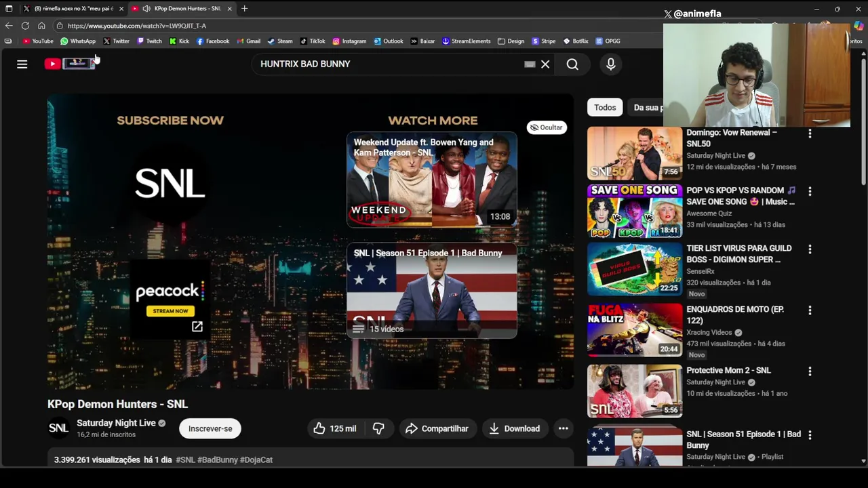Screen dimensions: 868x488
Task: Open options for POP VS KPOP video
Action: (x=810, y=192)
